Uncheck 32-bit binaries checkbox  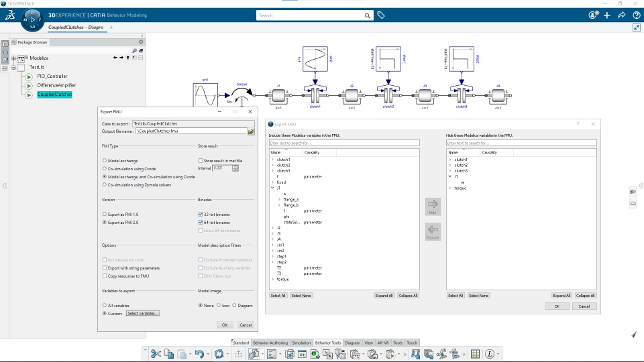201,215
